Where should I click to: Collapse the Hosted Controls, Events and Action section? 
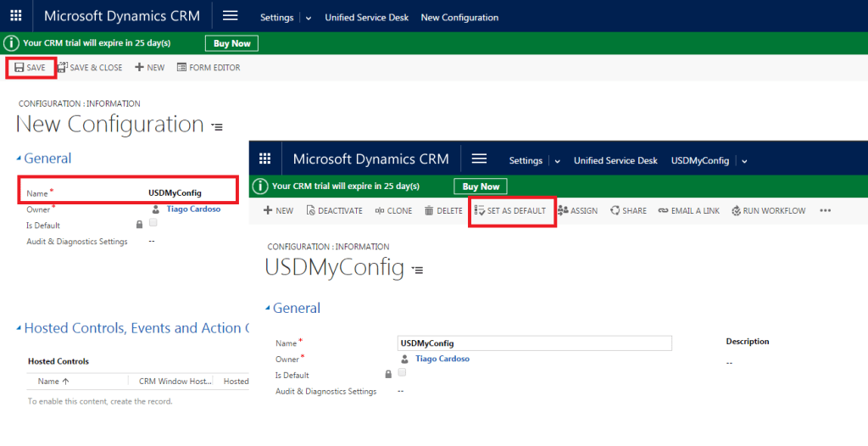click(x=19, y=329)
